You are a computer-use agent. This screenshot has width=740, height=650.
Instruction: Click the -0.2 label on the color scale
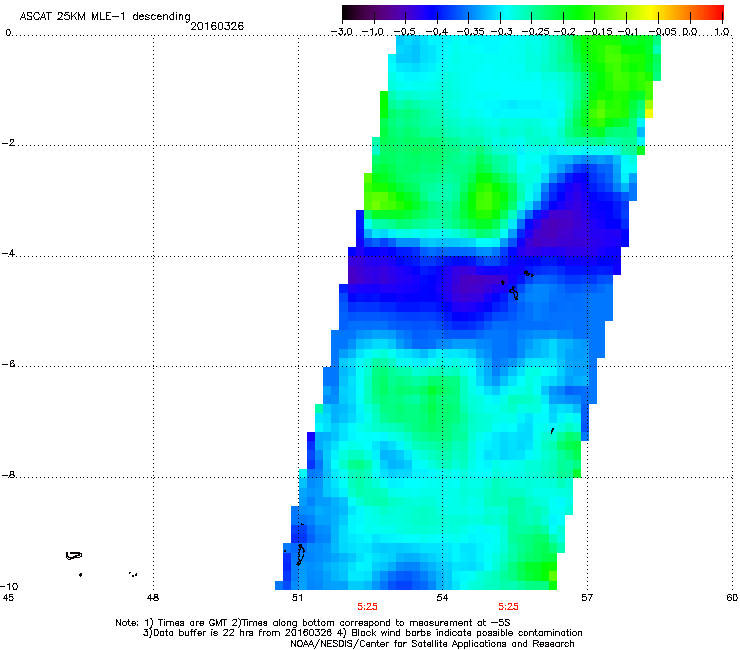coord(564,32)
